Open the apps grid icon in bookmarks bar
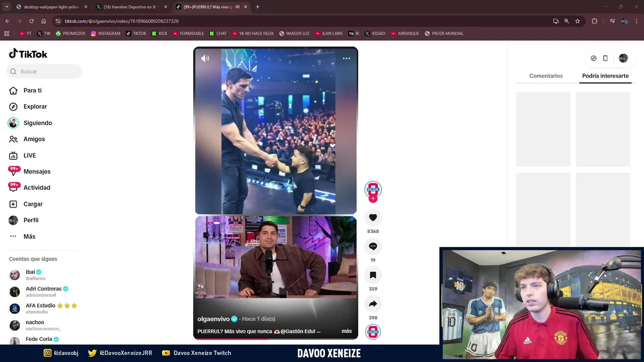 [x=7, y=34]
